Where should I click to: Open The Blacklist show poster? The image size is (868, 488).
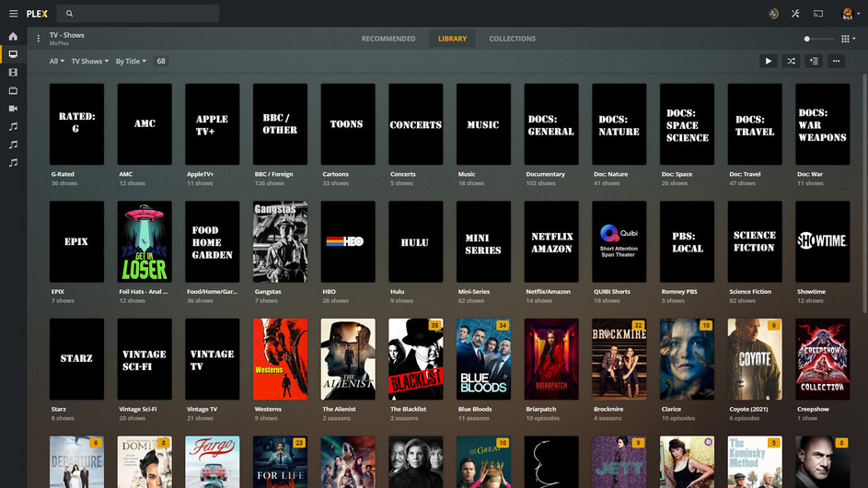point(416,359)
